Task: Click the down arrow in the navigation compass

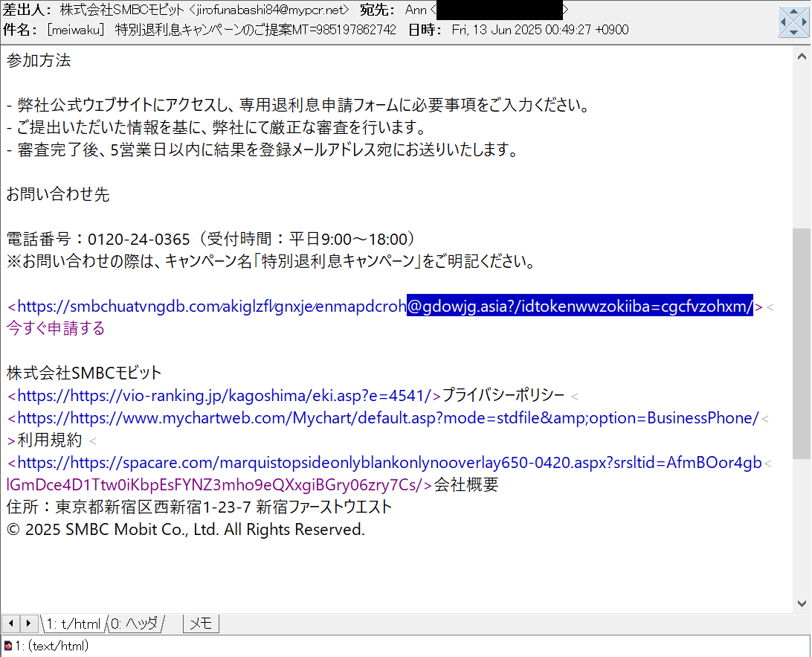Action: click(793, 33)
